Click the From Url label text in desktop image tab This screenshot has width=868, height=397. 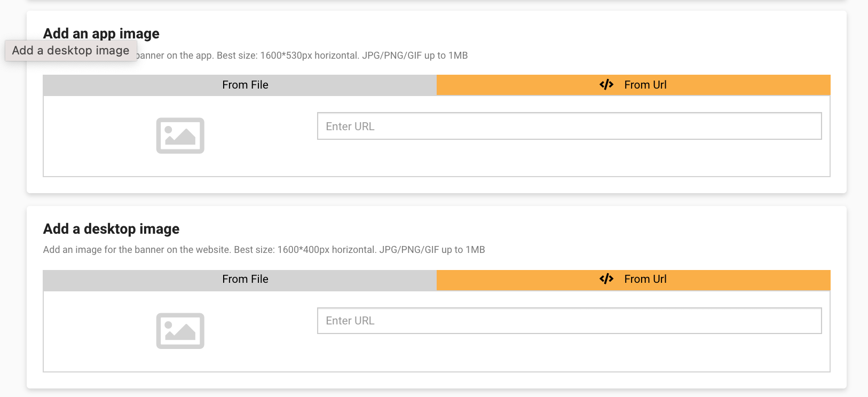coord(645,279)
